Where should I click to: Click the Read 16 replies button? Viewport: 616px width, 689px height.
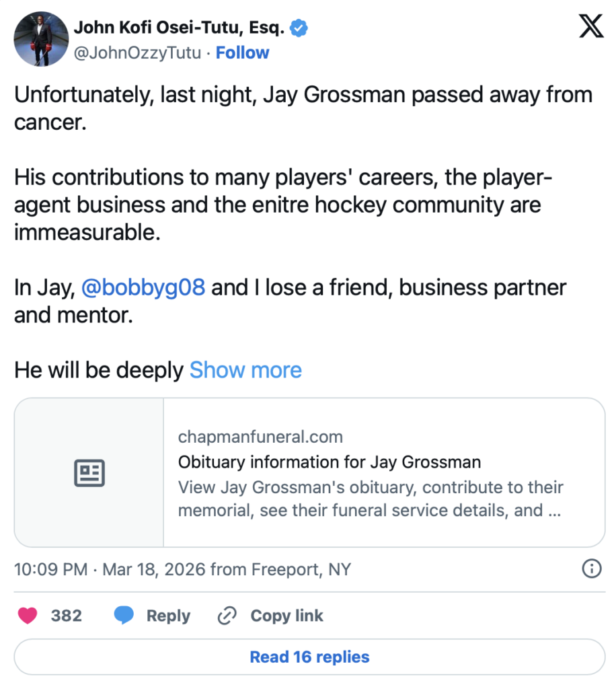[x=309, y=657]
